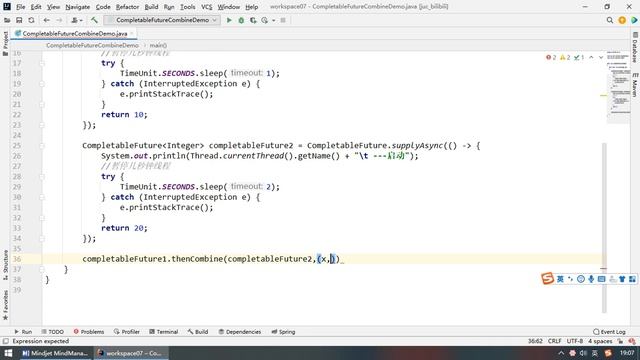Open the TODO tool window
This screenshot has width=640, height=360.
[x=52, y=332]
